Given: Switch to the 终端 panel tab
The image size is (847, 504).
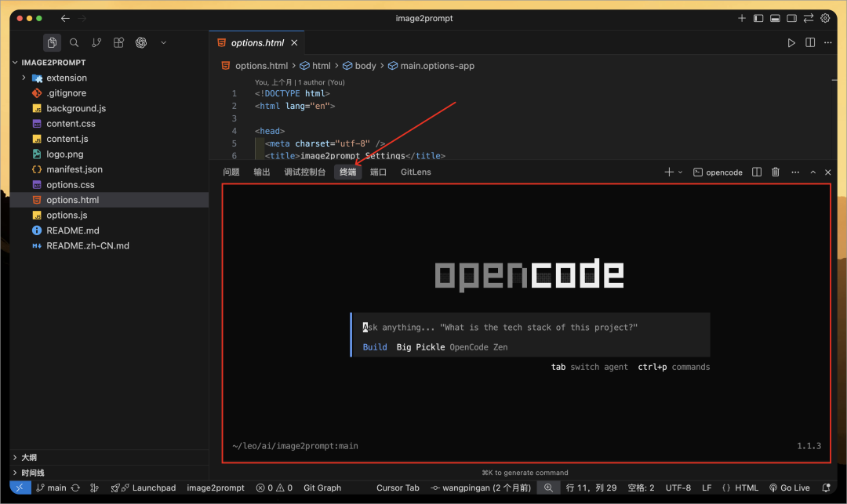Looking at the screenshot, I should 348,172.
